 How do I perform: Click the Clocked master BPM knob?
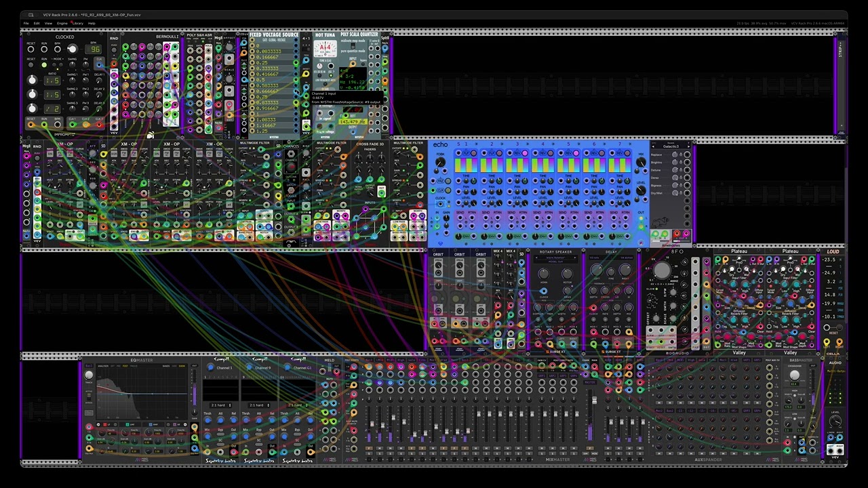tap(72, 49)
